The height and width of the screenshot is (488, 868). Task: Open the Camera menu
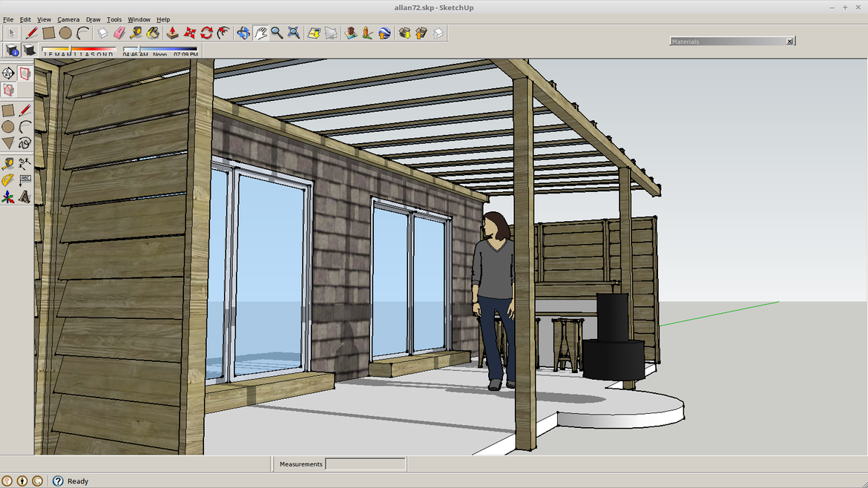68,19
